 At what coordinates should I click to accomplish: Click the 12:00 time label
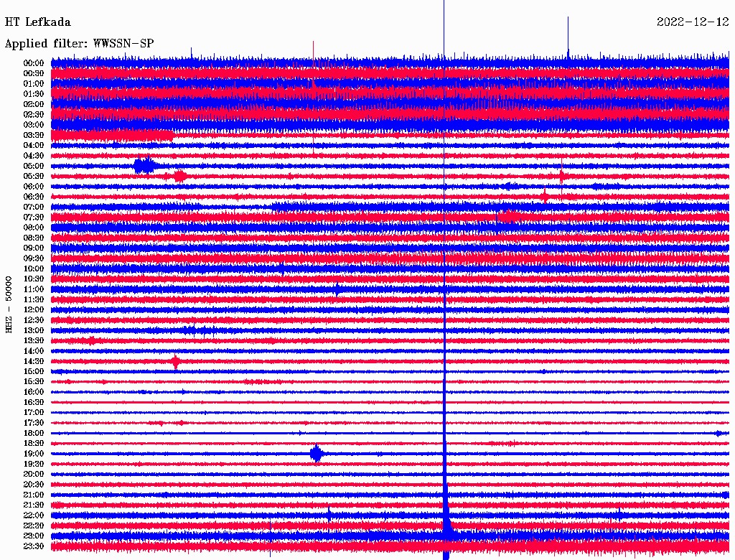click(34, 310)
